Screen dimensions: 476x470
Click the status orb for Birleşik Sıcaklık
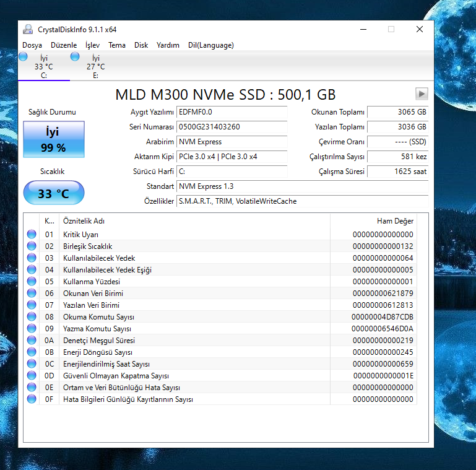[32, 246]
